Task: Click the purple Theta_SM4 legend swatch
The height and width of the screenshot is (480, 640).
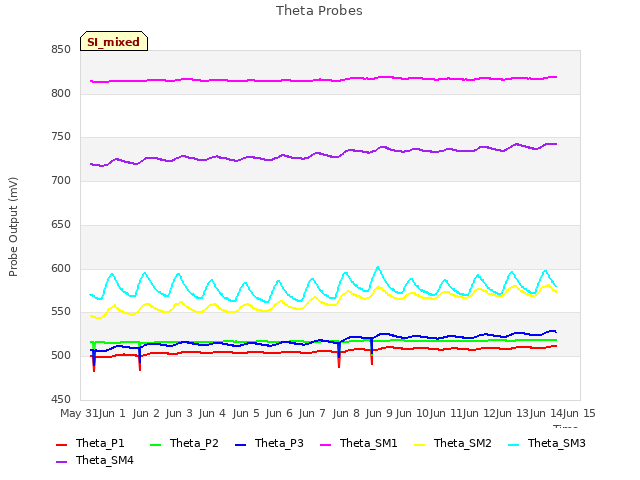Action: (61, 461)
